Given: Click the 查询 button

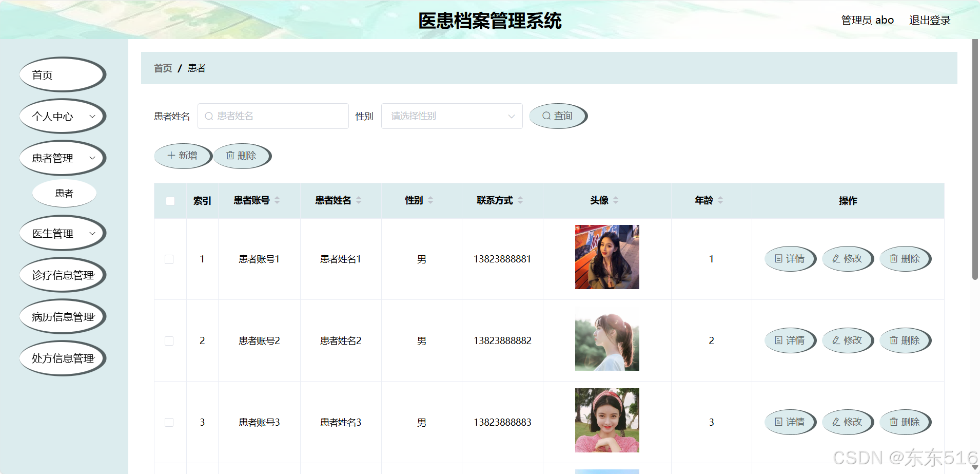Looking at the screenshot, I should [558, 116].
